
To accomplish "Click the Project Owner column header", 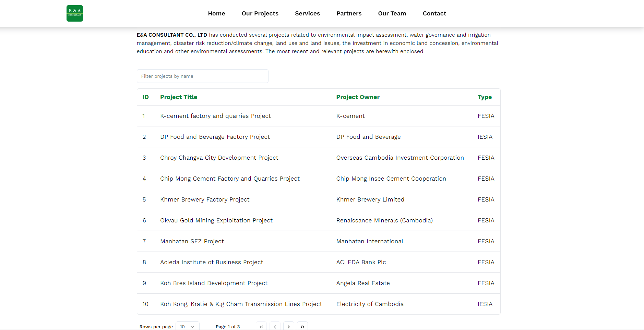I will (x=358, y=97).
